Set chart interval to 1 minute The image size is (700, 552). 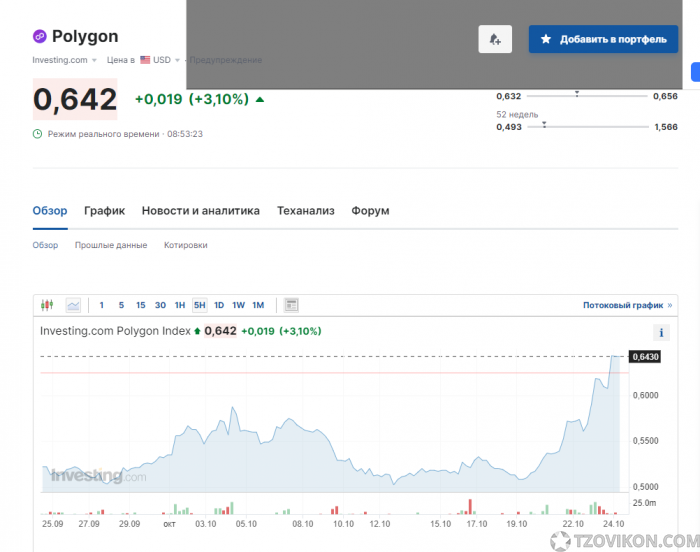point(102,305)
